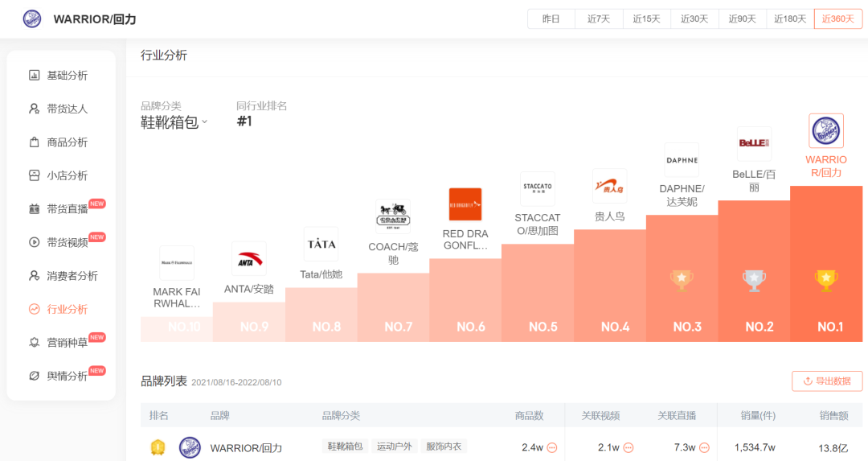Select the 近30天 time range tab
868x461 pixels.
[x=694, y=19]
